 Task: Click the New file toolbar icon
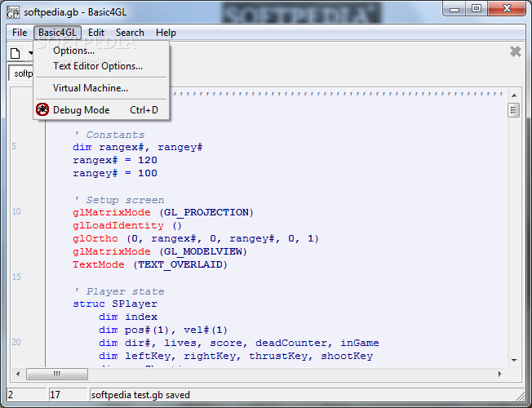point(16,53)
